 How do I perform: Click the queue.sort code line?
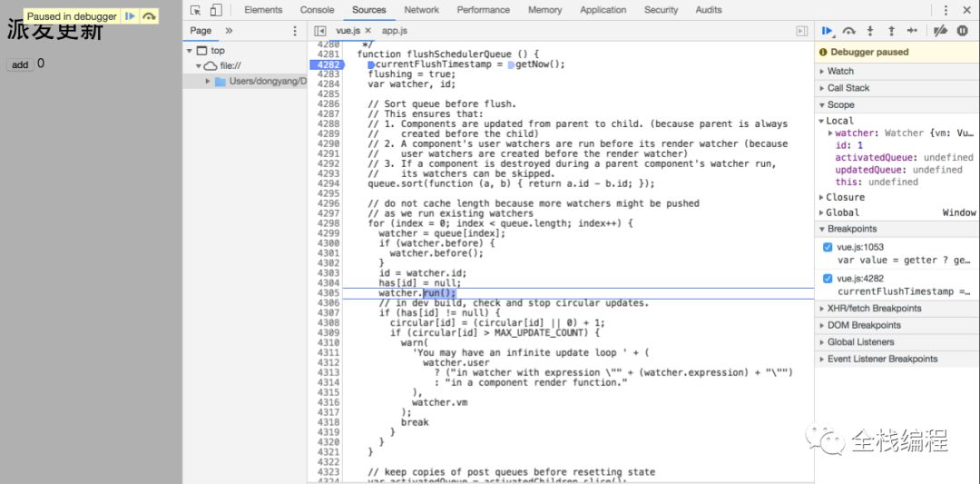[511, 183]
